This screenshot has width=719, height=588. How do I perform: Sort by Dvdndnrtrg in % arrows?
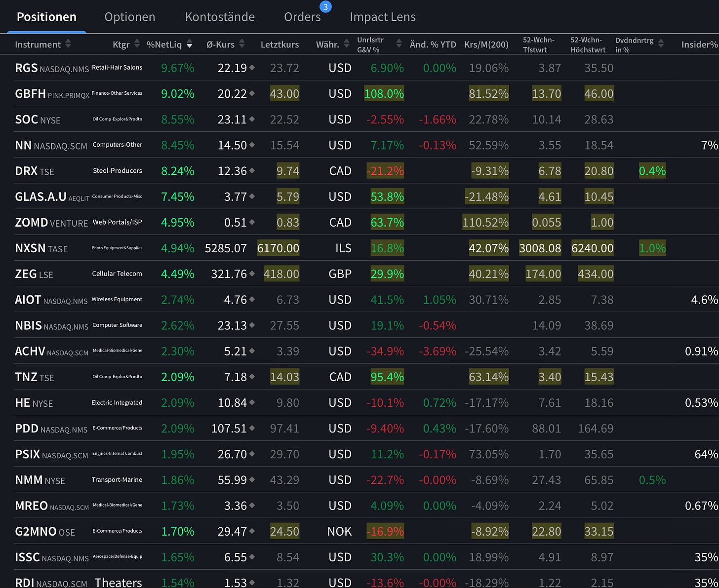[x=661, y=44]
